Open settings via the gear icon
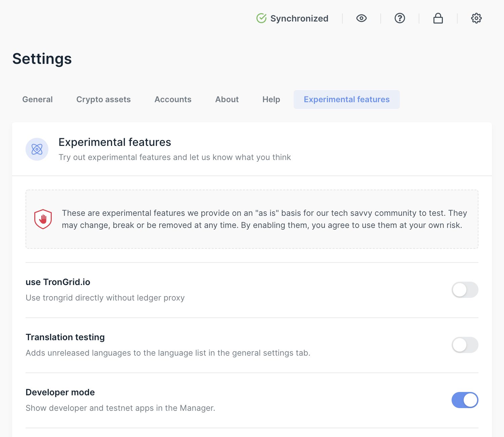The height and width of the screenshot is (437, 504). click(476, 18)
